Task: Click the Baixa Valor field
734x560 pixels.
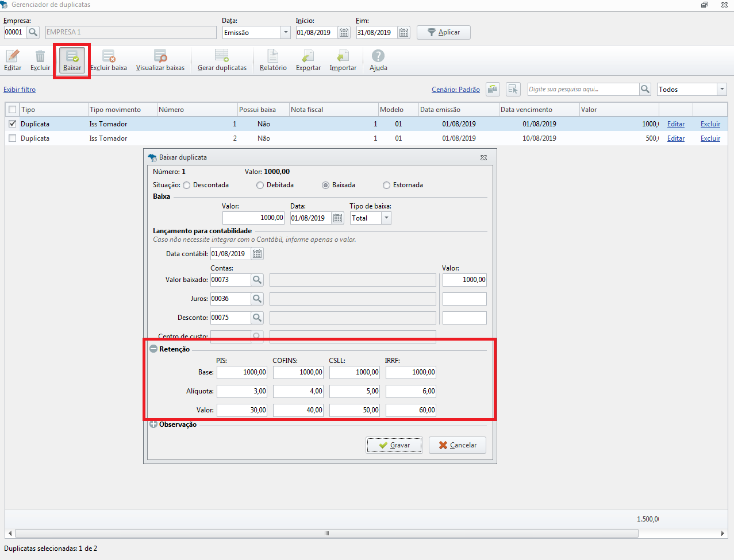Action: [253, 218]
